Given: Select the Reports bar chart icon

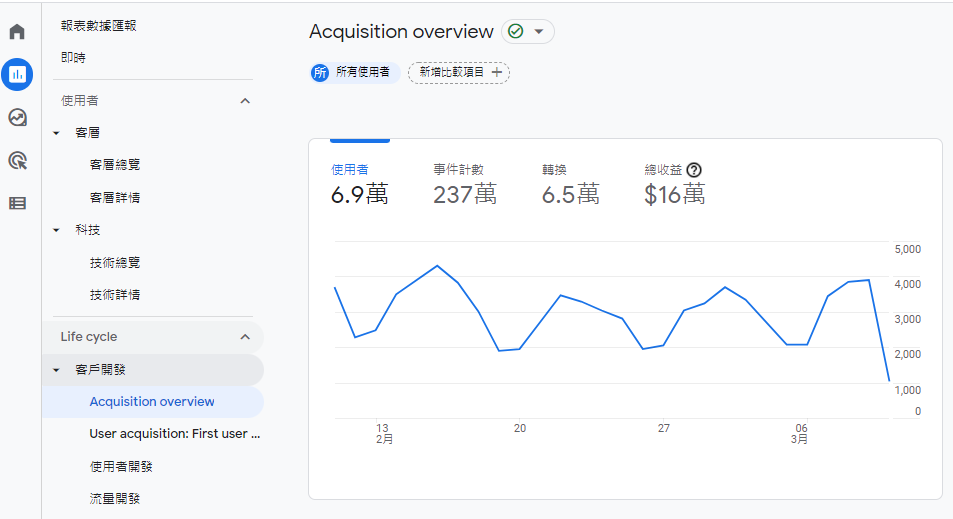Looking at the screenshot, I should pos(17,75).
